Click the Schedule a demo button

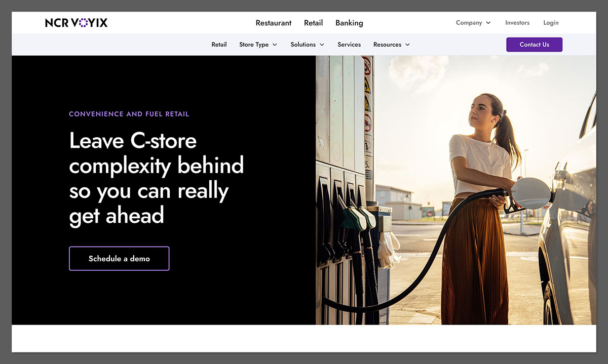tap(119, 259)
